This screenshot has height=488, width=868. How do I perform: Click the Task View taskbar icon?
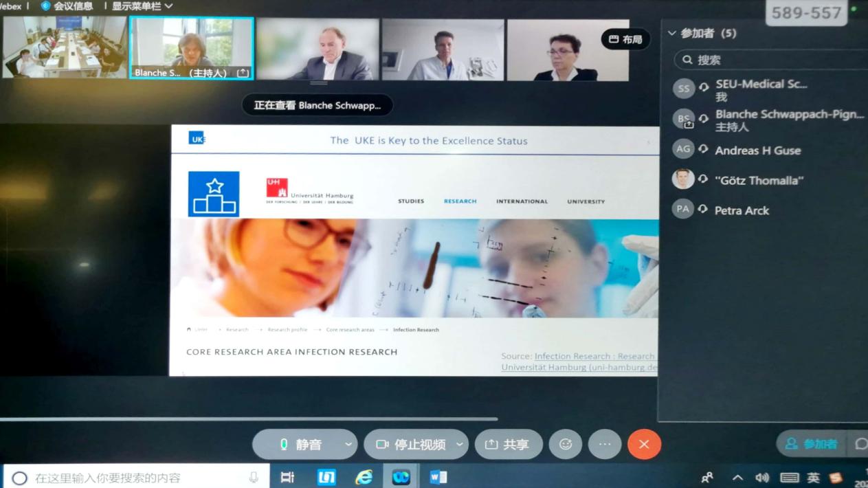pos(287,477)
